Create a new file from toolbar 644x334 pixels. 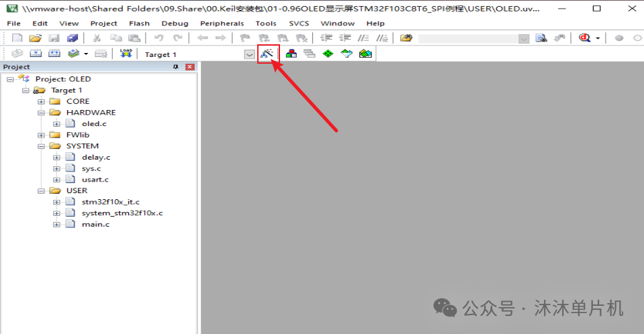click(17, 38)
